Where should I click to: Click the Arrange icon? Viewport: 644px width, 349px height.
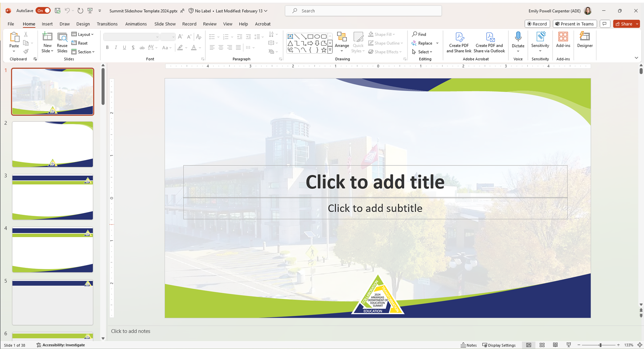[x=342, y=37]
